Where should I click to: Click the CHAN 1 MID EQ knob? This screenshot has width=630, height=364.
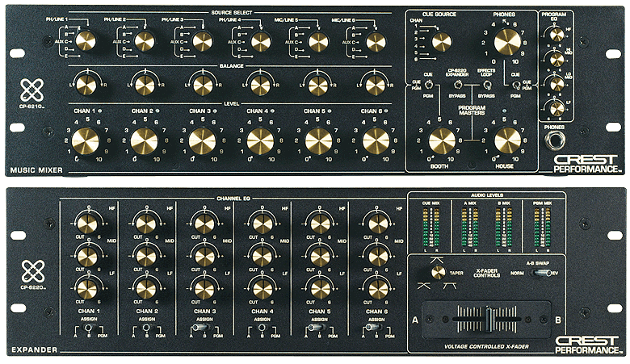click(x=87, y=256)
